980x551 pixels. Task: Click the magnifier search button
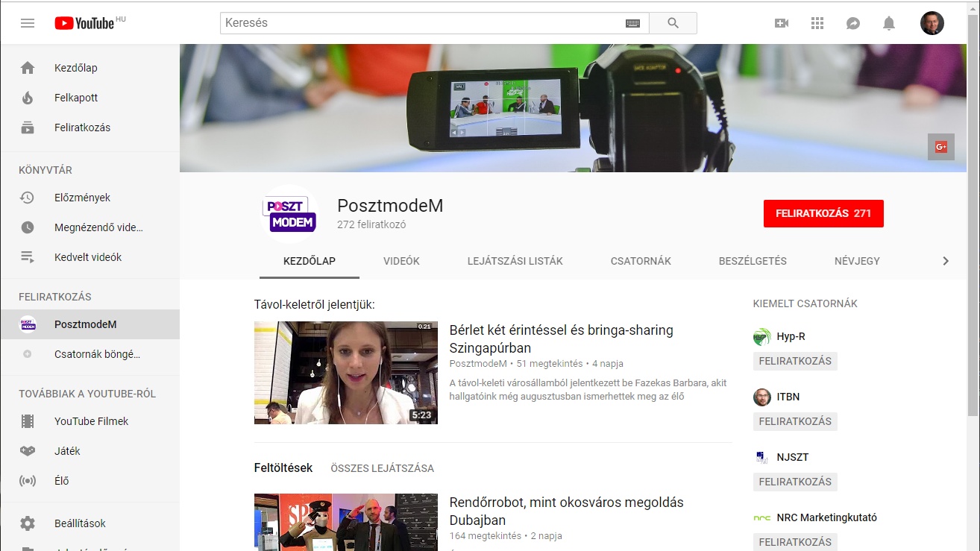pos(673,23)
